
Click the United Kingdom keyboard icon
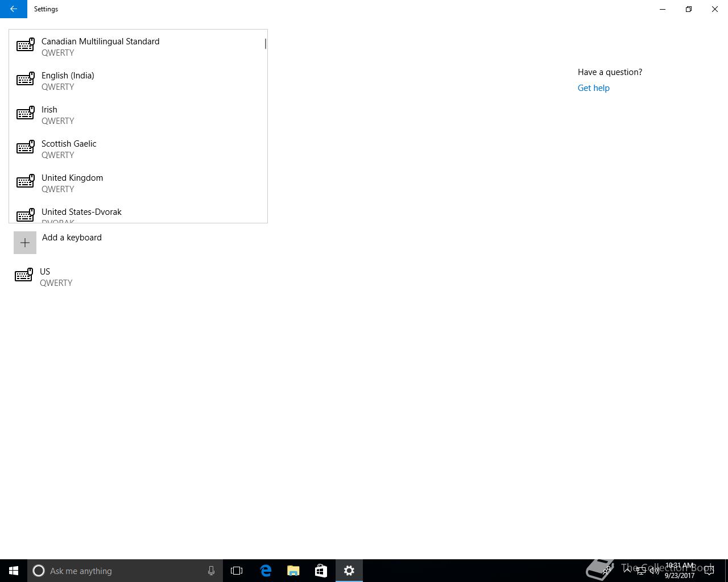25,181
